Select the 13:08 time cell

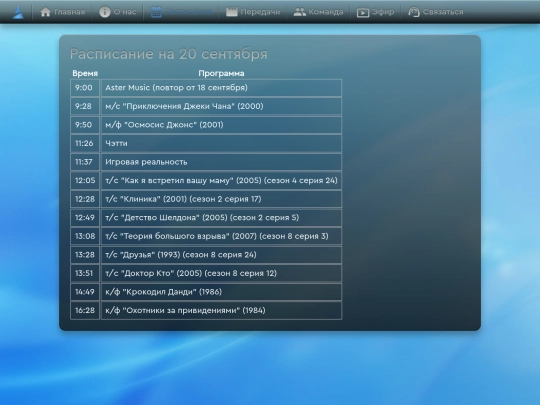click(85, 237)
